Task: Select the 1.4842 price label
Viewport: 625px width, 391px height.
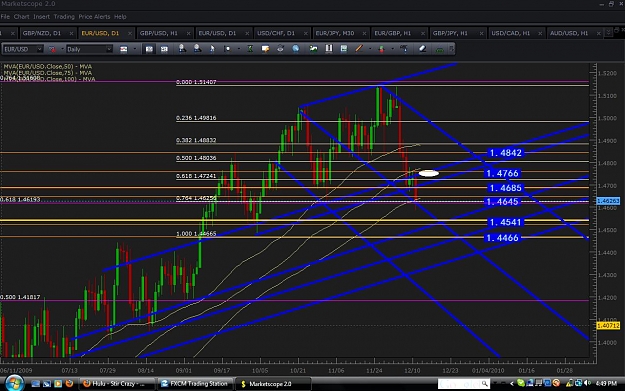Action: point(505,153)
